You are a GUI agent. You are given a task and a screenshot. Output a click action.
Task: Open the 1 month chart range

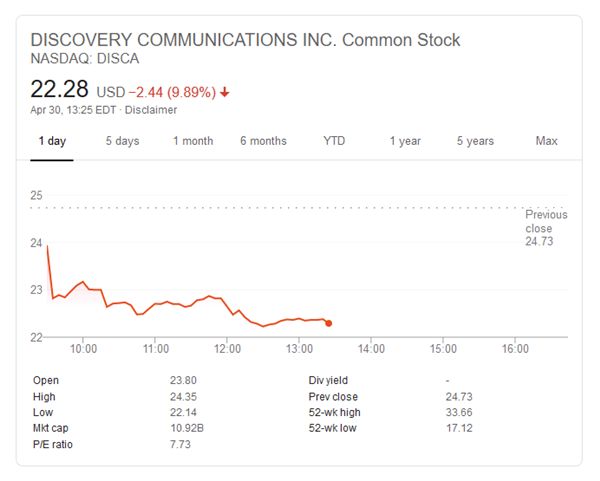point(193,141)
